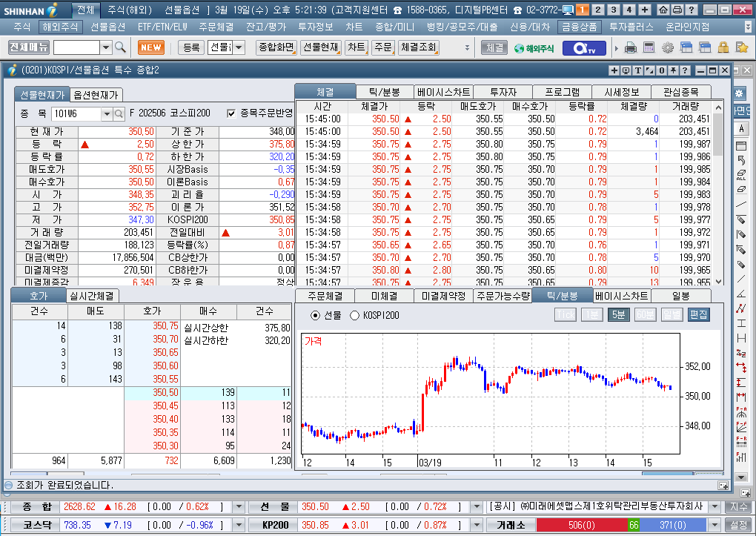Open the 해외주식 menu
The height and width of the screenshot is (536, 756).
pos(60,27)
